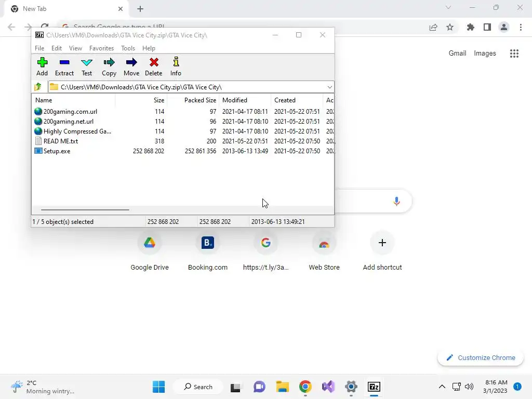Screen dimensions: 532x399
Task: Click Add shortcut button
Action: [x=382, y=252]
